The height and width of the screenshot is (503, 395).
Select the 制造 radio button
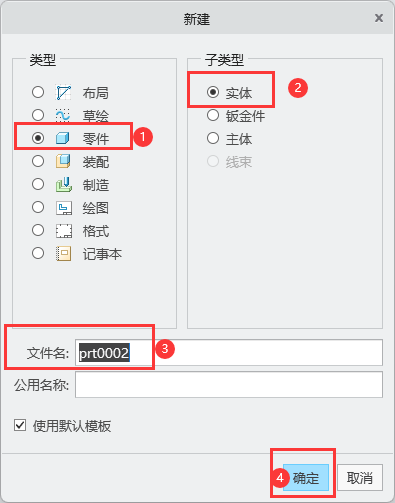(38, 184)
